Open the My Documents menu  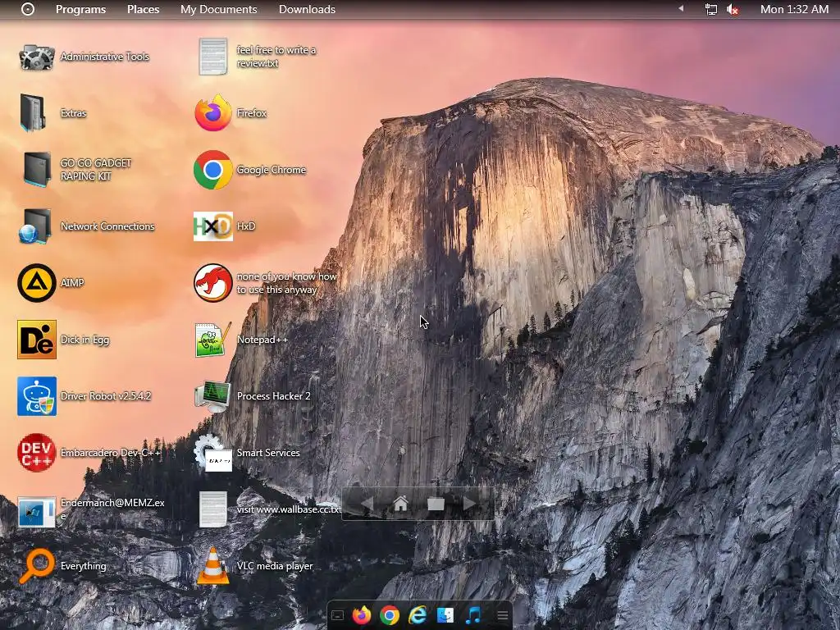[218, 9]
